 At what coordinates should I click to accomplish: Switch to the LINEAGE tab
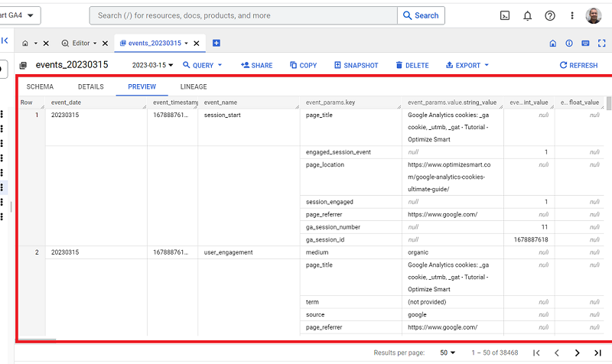click(x=194, y=86)
